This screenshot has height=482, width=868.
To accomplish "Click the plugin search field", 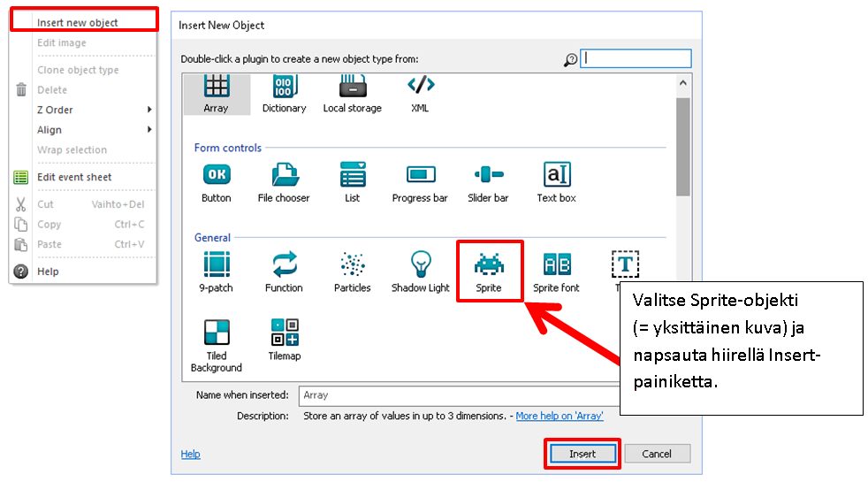I will 636,58.
